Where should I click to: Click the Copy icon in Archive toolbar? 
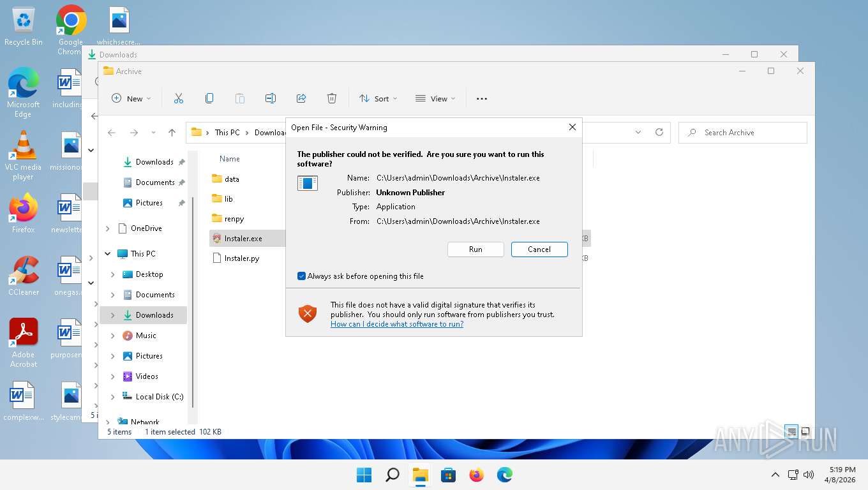(x=209, y=98)
